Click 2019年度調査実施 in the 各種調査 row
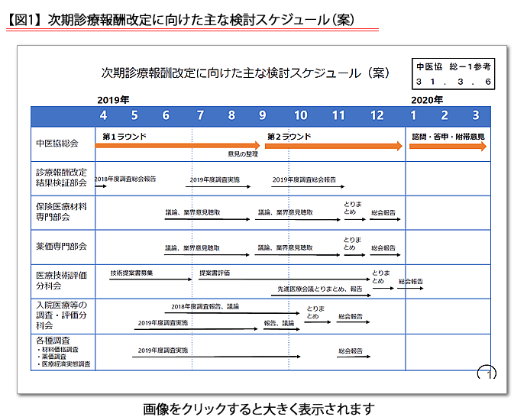The width and height of the screenshot is (527, 420). [x=163, y=351]
